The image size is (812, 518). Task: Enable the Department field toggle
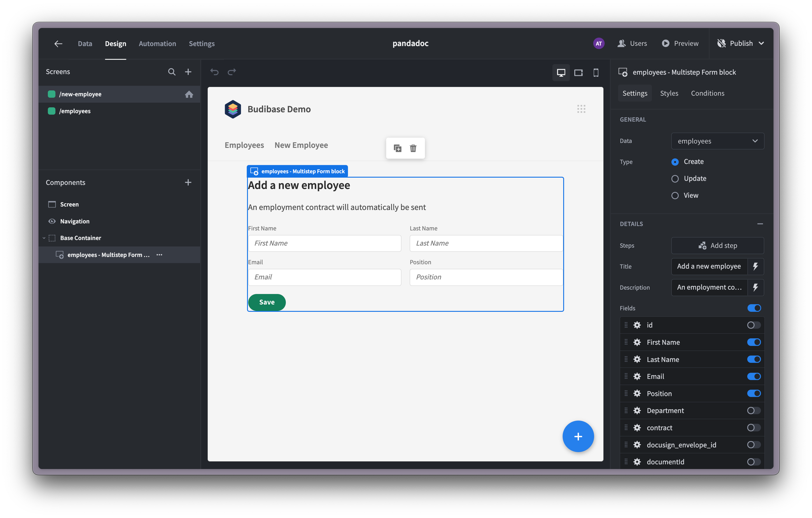pos(754,410)
